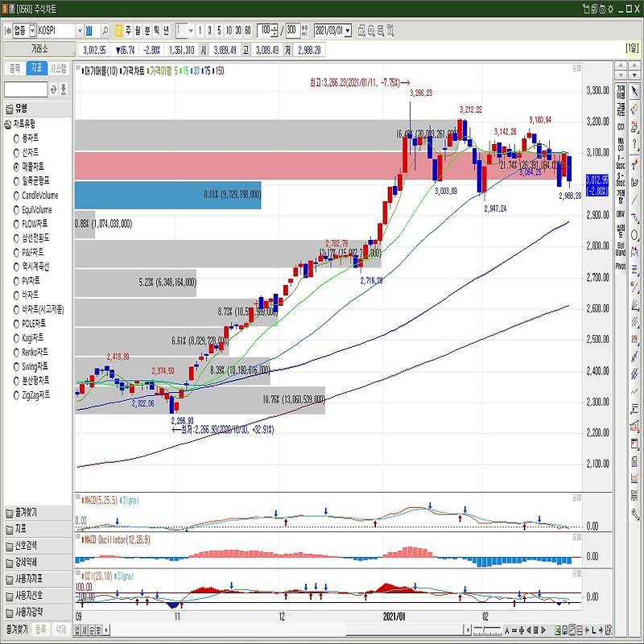Click the Bol Band indicator button
The image size is (644, 644).
point(621,250)
